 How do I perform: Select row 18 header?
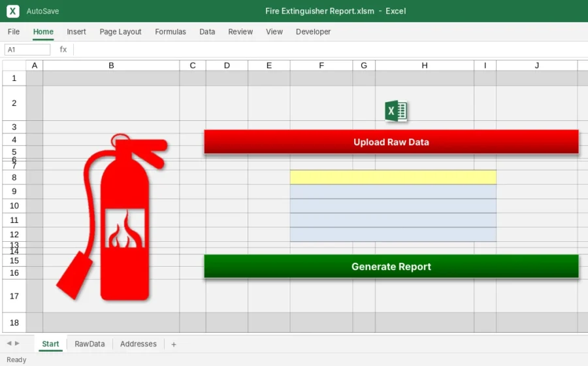[14, 322]
